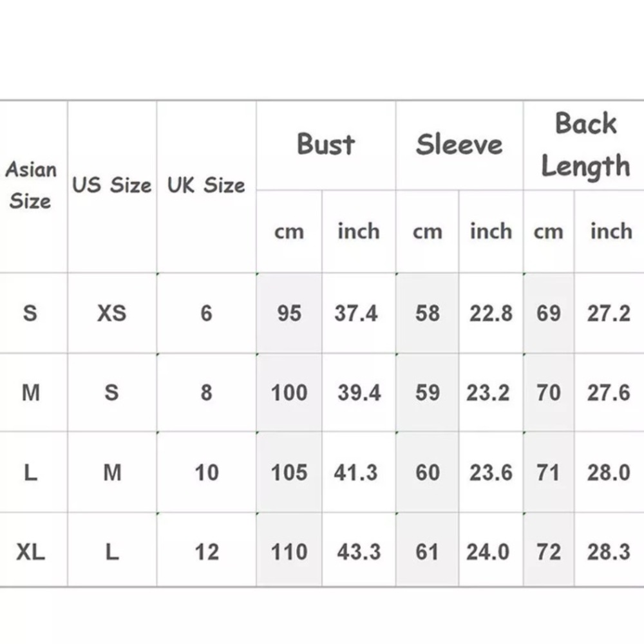Click the Asian size S cell
This screenshot has width=644, height=644.
click(x=33, y=313)
